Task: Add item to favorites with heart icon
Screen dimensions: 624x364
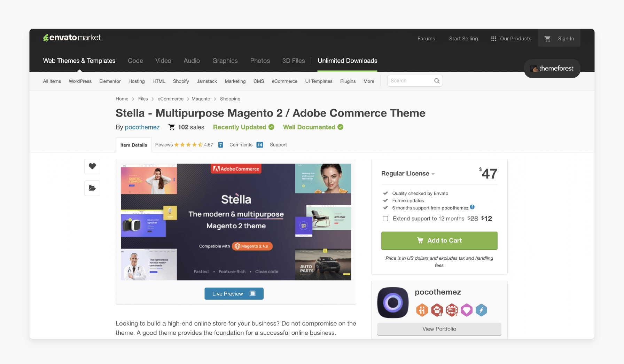Action: click(x=92, y=166)
